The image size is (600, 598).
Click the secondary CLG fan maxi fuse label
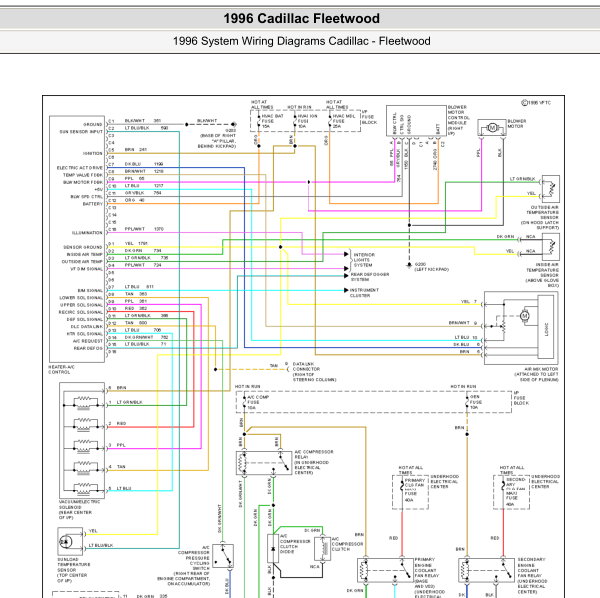[x=515, y=492]
